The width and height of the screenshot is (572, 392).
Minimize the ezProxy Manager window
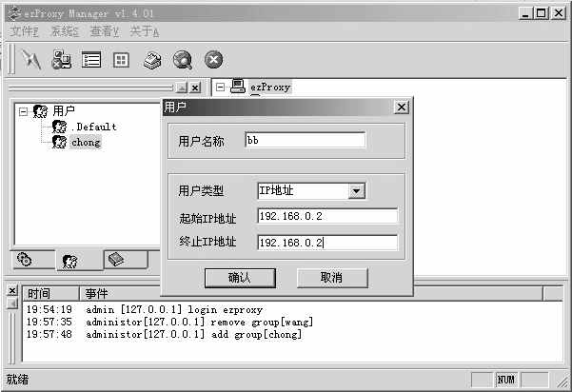pyautogui.click(x=525, y=14)
